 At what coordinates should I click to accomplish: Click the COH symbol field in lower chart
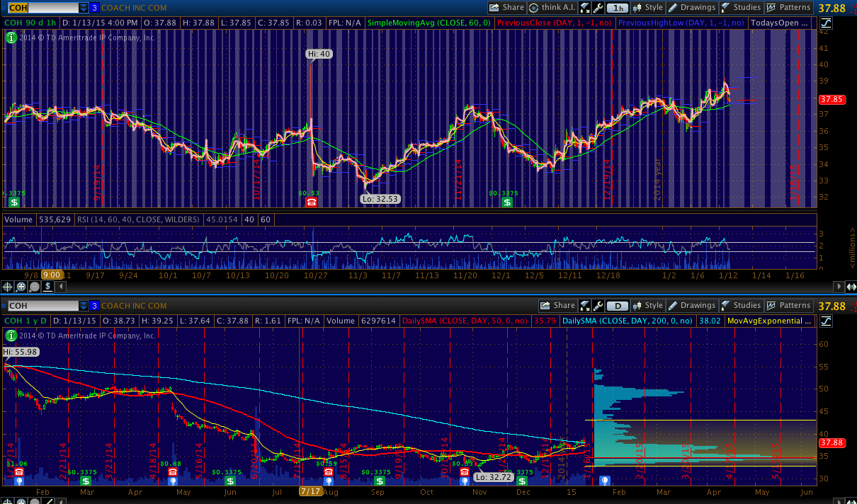tap(41, 306)
